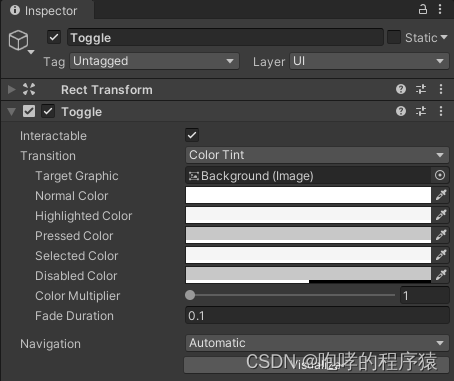
Task: Lock the Inspector panel
Action: [423, 9]
